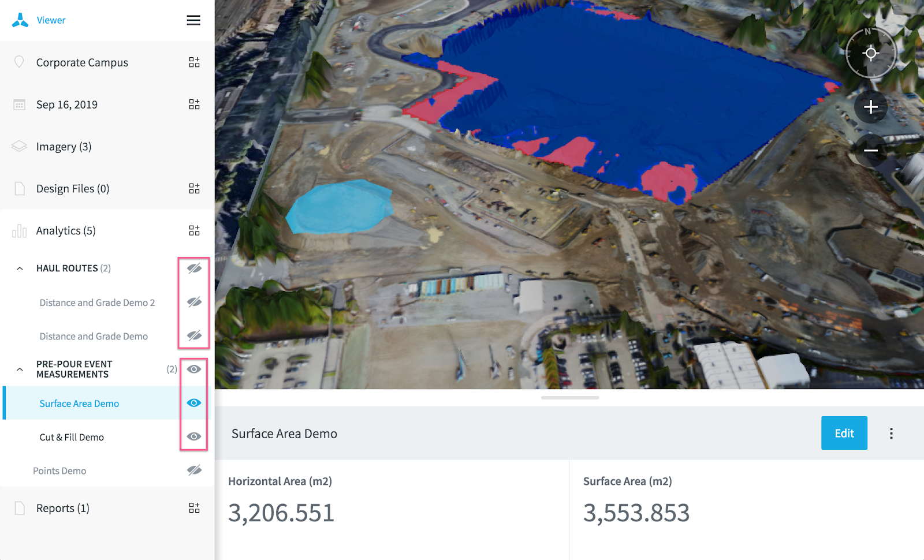Screen dimensions: 924x560
Task: Click the Horizontal Area value 3,206.551
Action: pos(281,513)
